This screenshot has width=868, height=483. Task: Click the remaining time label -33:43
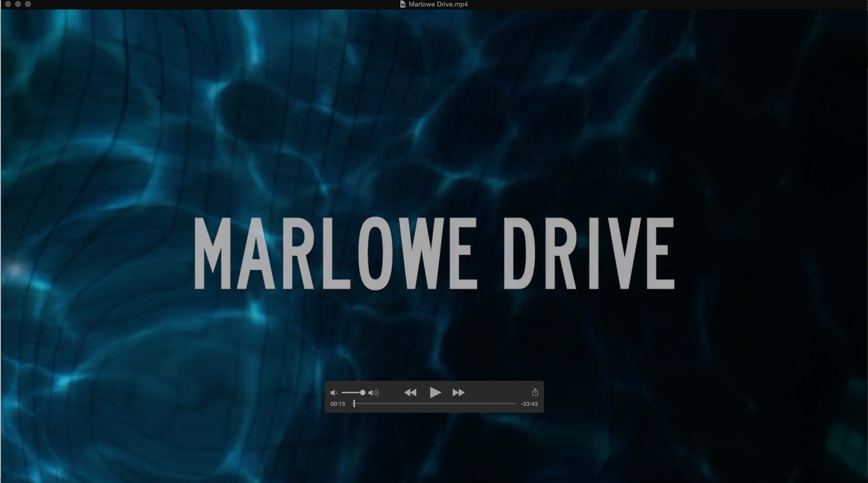point(529,404)
